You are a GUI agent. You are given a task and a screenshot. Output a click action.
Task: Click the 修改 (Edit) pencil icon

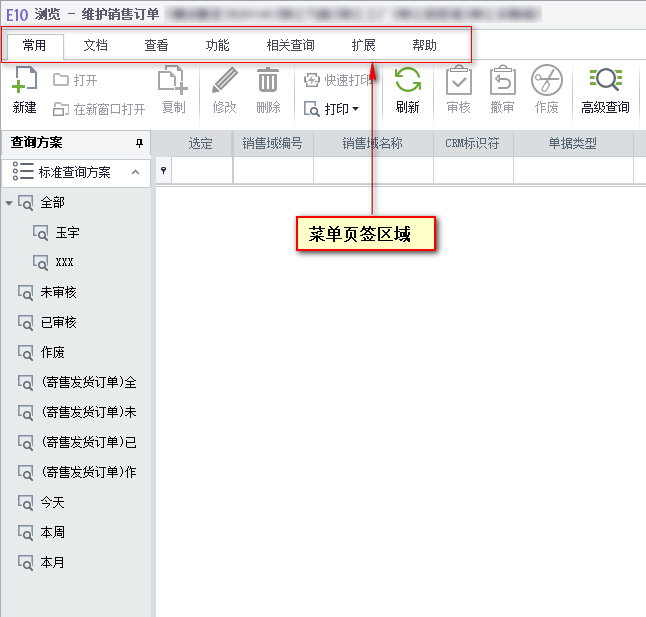pyautogui.click(x=225, y=82)
